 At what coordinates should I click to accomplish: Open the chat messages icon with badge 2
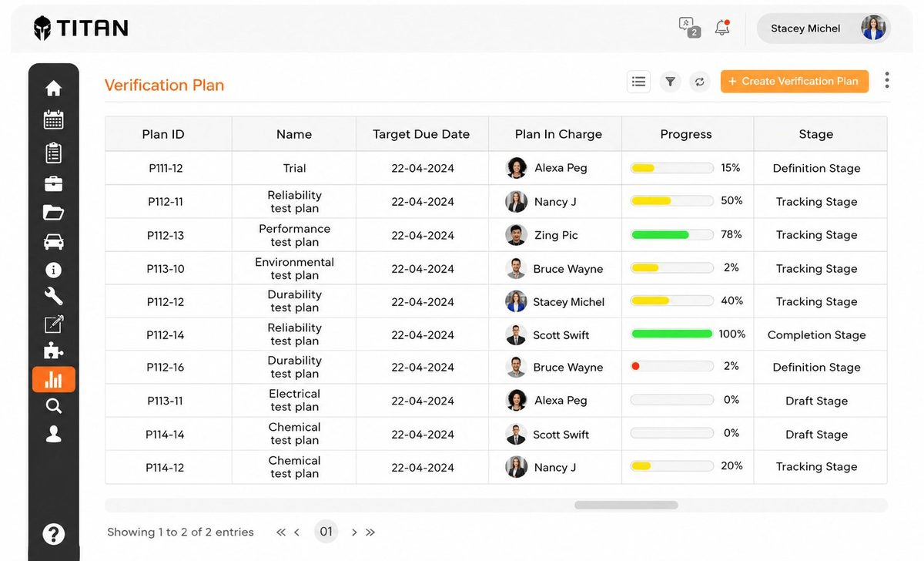pos(689,27)
